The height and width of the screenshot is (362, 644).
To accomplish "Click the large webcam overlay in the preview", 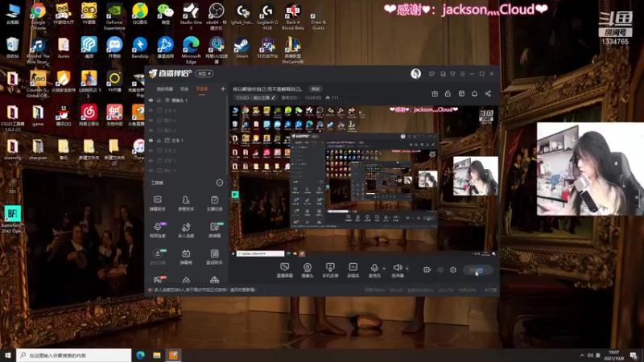I will (476, 175).
